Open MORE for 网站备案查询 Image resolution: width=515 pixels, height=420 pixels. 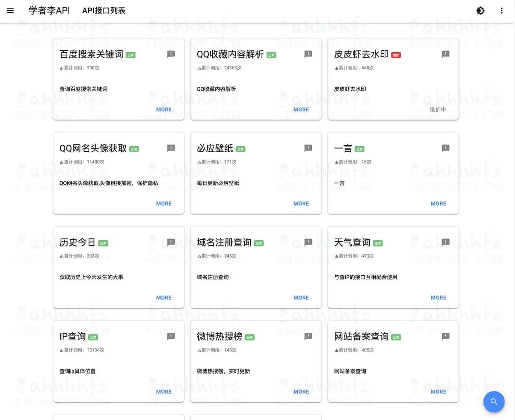[438, 392]
